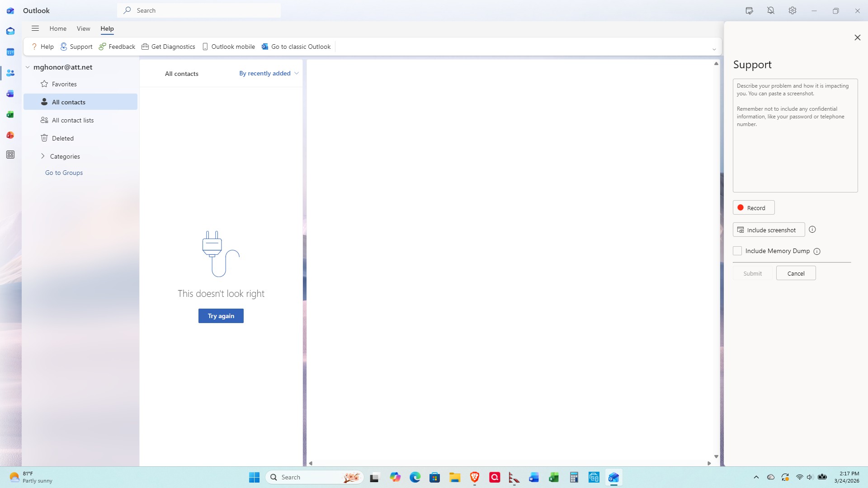Switch to the View tab
868x488 pixels.
[x=83, y=28]
